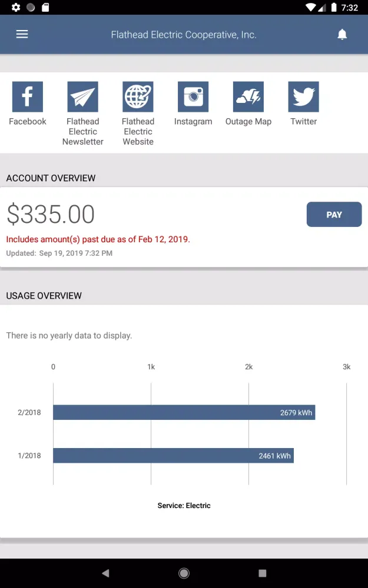368x588 pixels.
Task: Tap the $335.00 balance amount
Action: pos(51,214)
